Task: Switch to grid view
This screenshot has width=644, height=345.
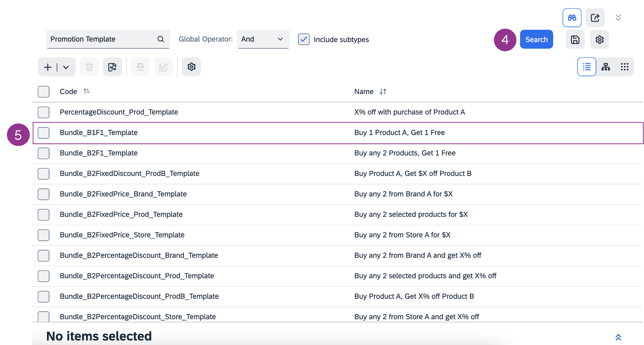Action: tap(624, 67)
